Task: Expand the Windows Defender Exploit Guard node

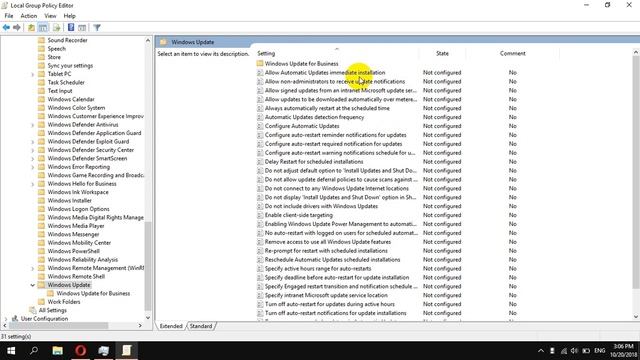Action: pos(33,141)
